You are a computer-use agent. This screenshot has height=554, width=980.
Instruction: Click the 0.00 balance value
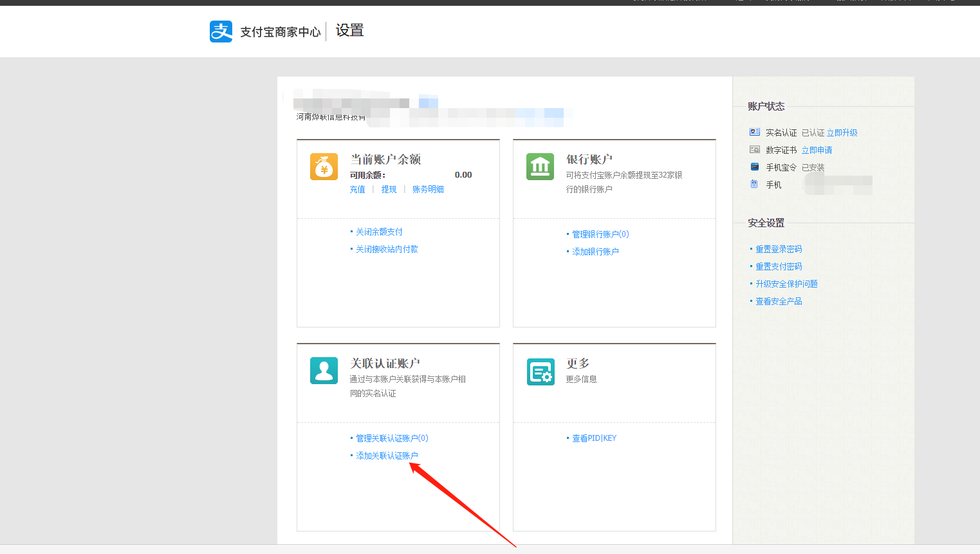[x=463, y=174]
